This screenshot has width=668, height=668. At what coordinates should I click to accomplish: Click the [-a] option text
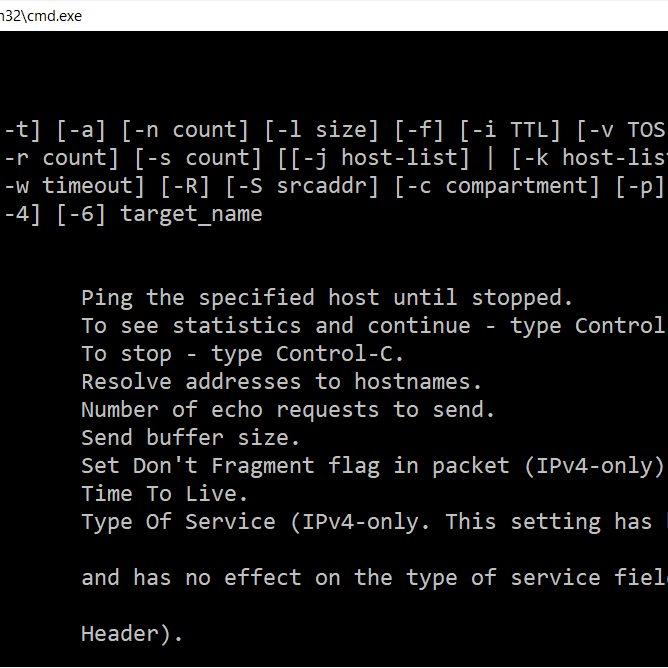(81, 130)
